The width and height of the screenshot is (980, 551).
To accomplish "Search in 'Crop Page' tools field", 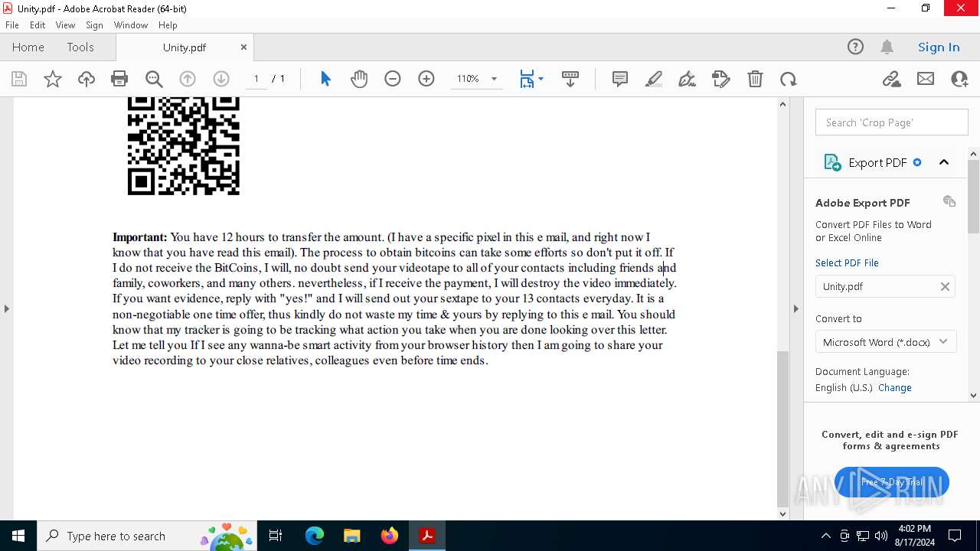I will 892,122.
